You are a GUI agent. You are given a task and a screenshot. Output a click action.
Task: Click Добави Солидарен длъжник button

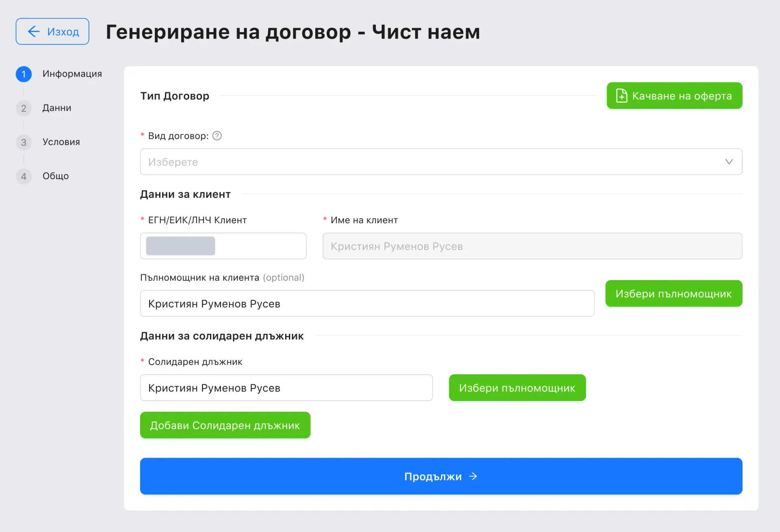[x=225, y=425]
